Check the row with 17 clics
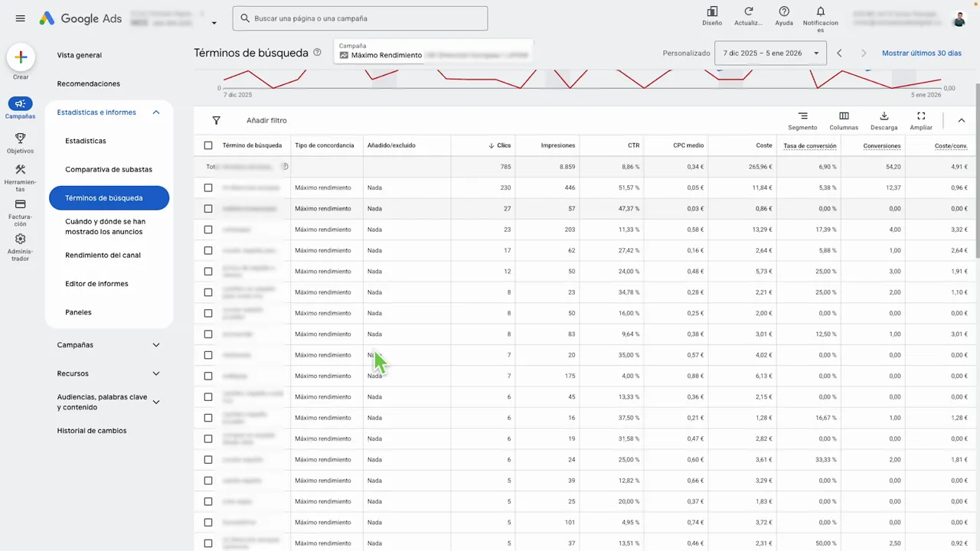980x551 pixels. coord(208,250)
